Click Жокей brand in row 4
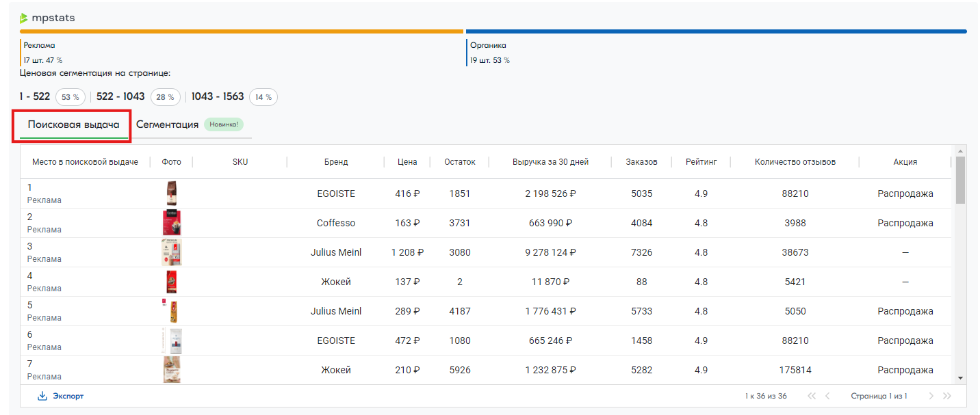This screenshot has width=980, height=415. tap(336, 282)
